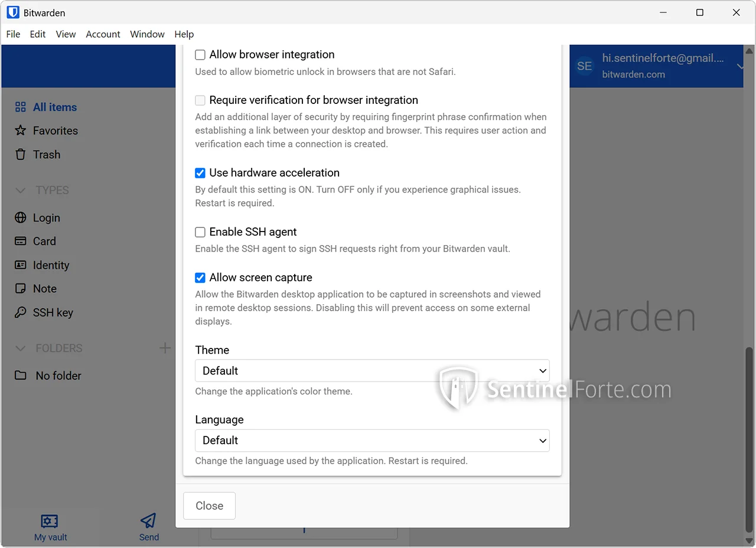Click the 'Send' tab label
756x548 pixels.
point(149,537)
